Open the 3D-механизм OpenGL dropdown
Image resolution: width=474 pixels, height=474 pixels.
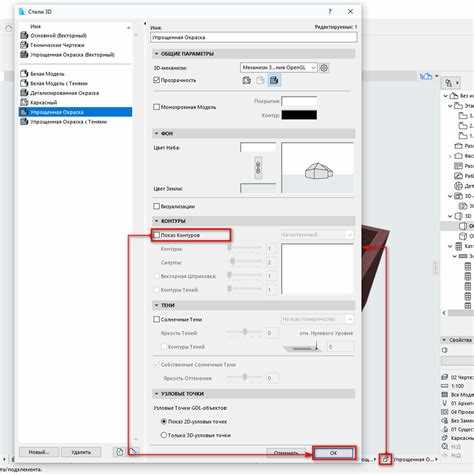tap(278, 68)
